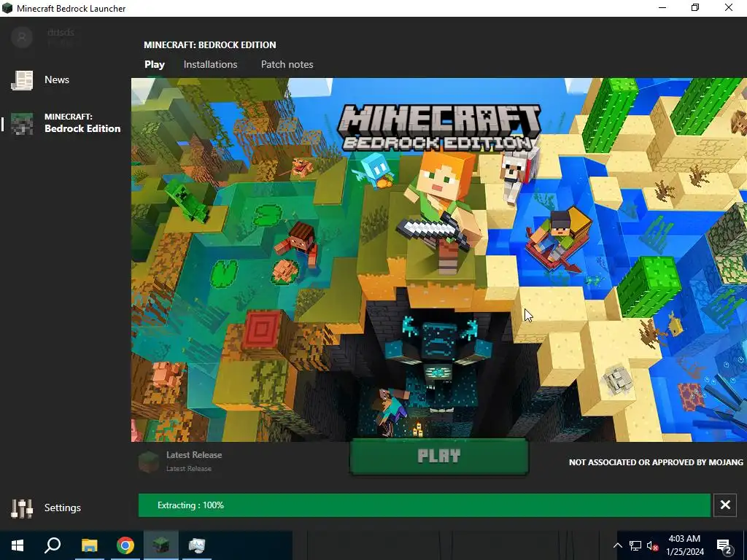Click the Minecraft launcher taskbar icon

[x=161, y=545]
